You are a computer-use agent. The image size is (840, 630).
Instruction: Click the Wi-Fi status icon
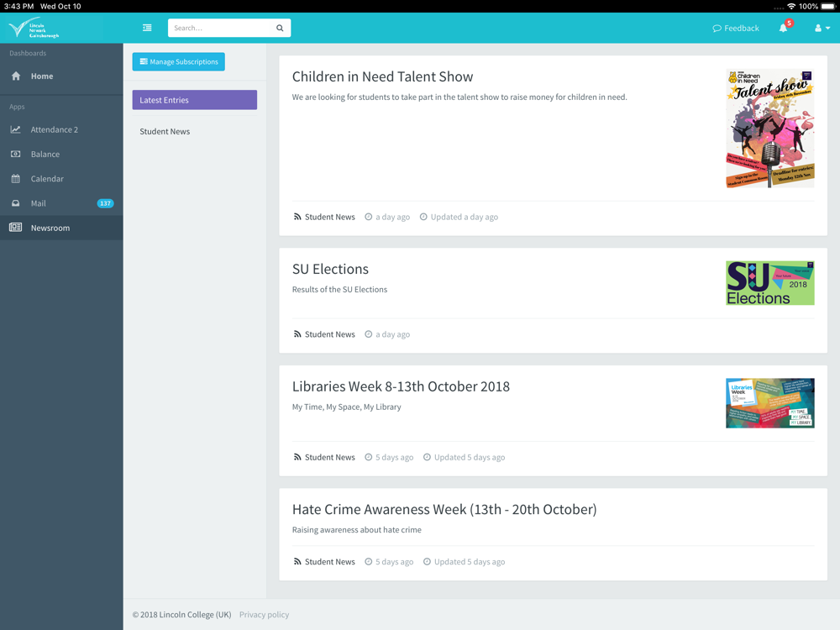(790, 7)
